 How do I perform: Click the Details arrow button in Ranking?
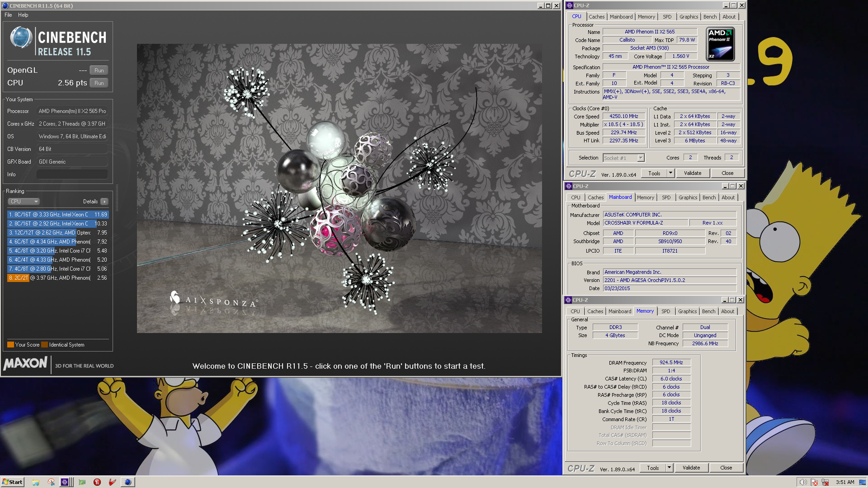pos(104,202)
